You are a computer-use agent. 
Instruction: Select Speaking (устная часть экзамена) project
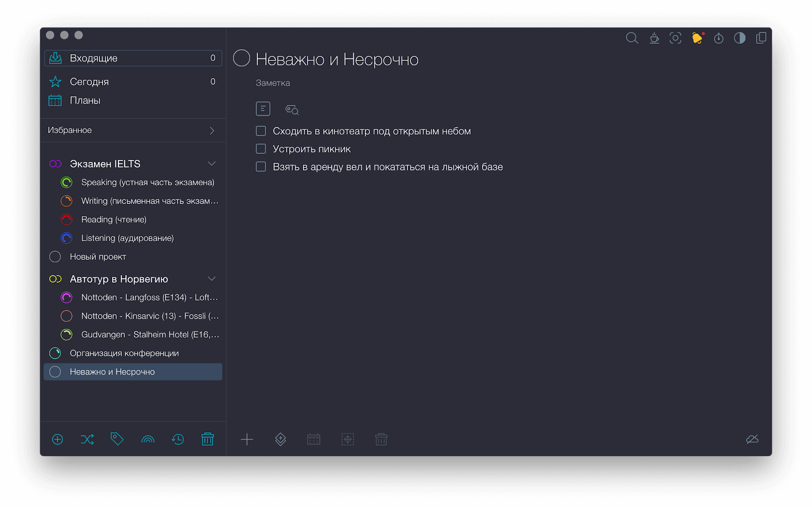pyautogui.click(x=148, y=182)
